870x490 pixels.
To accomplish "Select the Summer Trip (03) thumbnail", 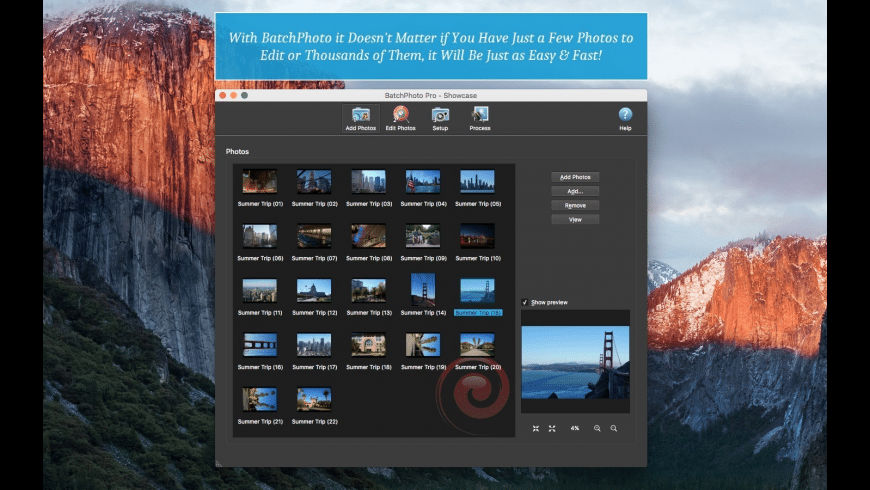I will click(368, 181).
